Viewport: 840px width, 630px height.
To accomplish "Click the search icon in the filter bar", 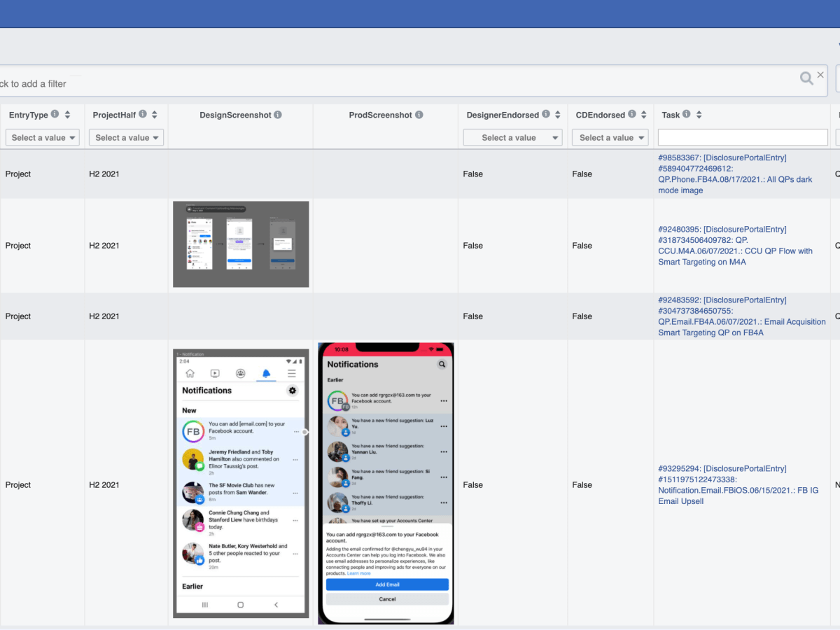I will [x=806, y=78].
